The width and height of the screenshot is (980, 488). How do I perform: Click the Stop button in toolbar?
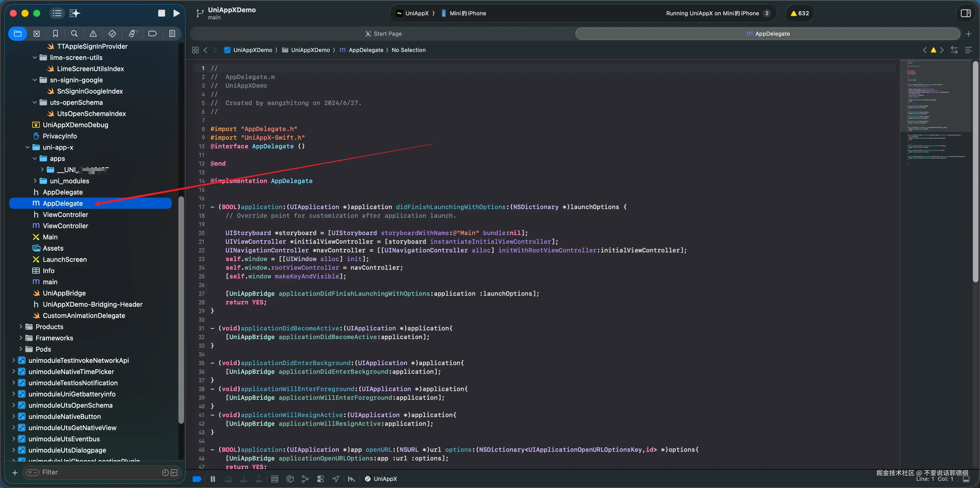point(162,13)
